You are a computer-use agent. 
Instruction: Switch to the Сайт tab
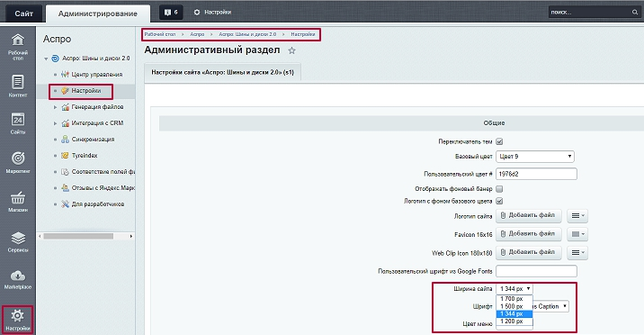coord(23,14)
